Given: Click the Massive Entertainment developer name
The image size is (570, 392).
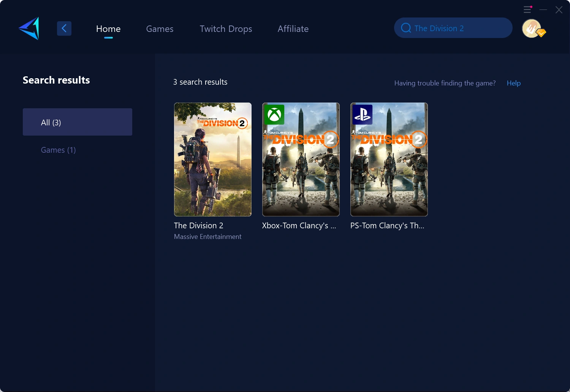Looking at the screenshot, I should point(207,236).
